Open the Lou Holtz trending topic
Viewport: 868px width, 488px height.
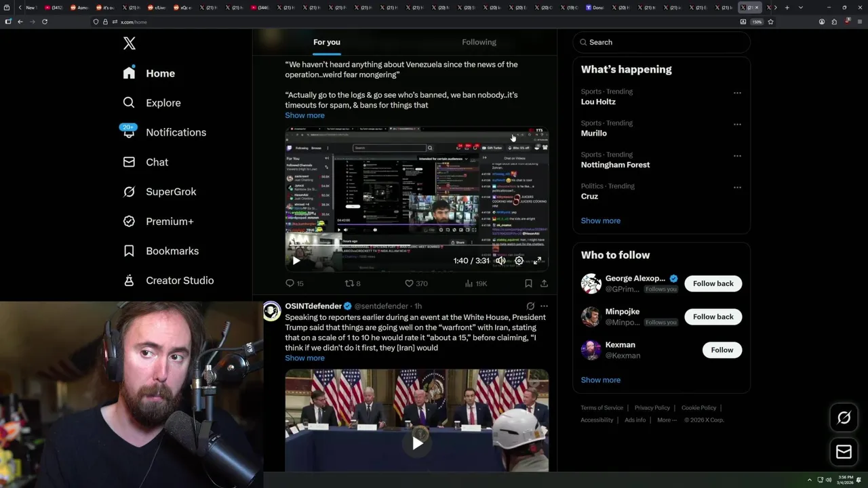(598, 102)
